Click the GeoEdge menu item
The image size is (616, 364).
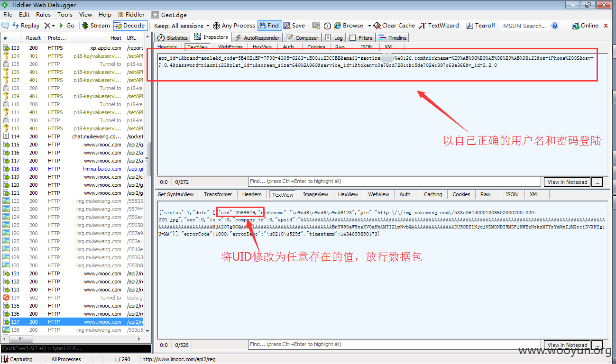point(169,15)
